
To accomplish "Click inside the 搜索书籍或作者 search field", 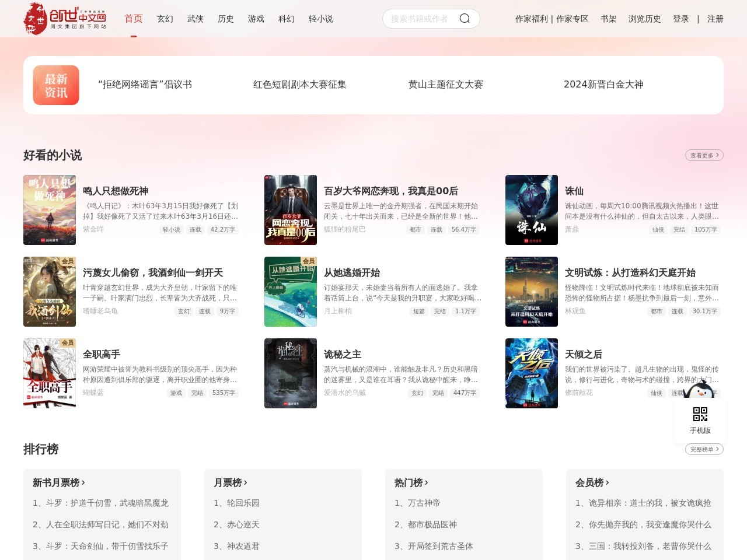I will coord(420,18).
